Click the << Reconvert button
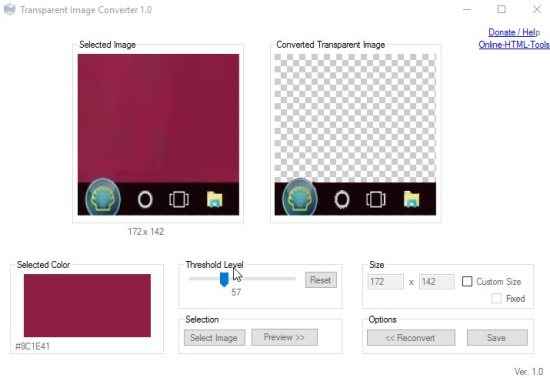 click(x=411, y=338)
